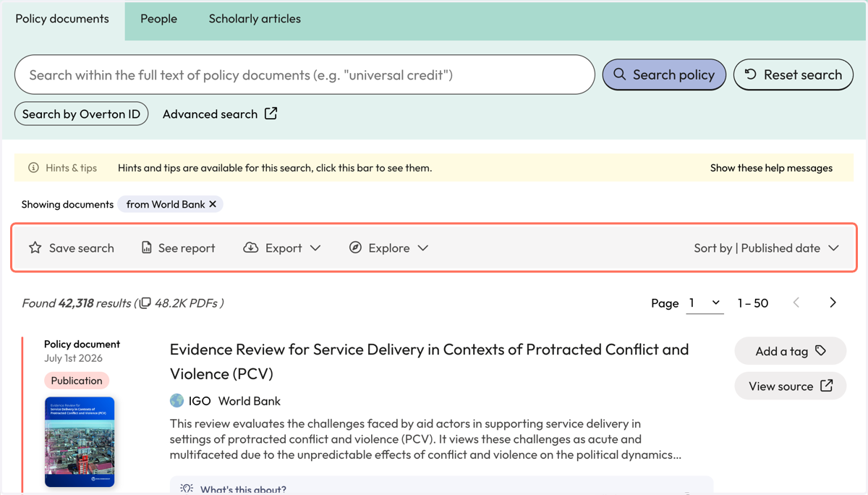Screen dimensions: 868x495
Task: Click the Hints and tips bar text
Action: tap(275, 168)
